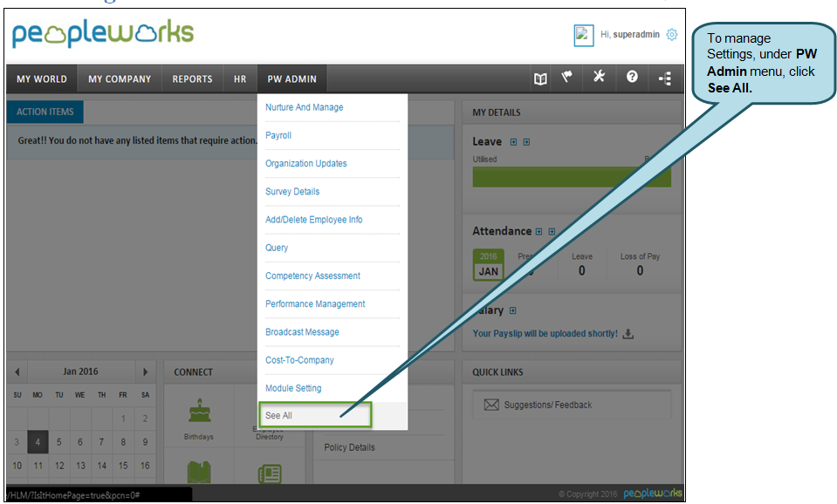Screen dimensions: 837x504
Task: Select January 4 in the calendar
Action: pyautogui.click(x=38, y=442)
